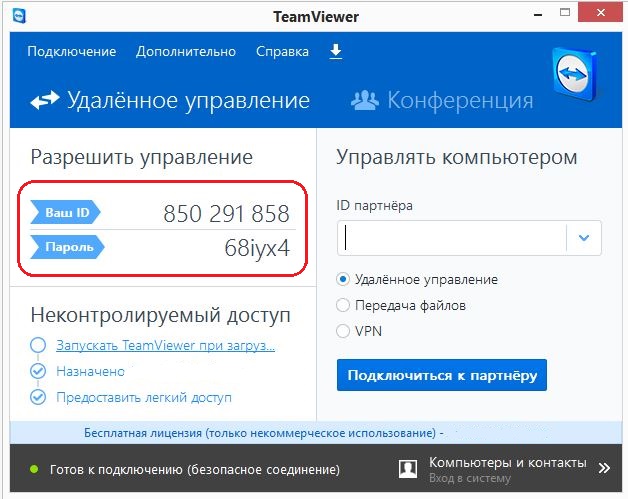Click the Компьютеры и контакты label

(507, 463)
